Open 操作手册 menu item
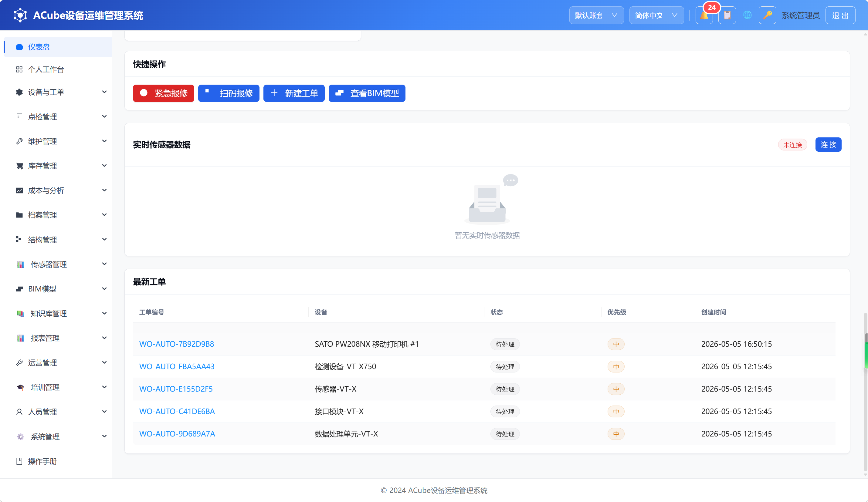This screenshot has width=868, height=502. pos(58,461)
